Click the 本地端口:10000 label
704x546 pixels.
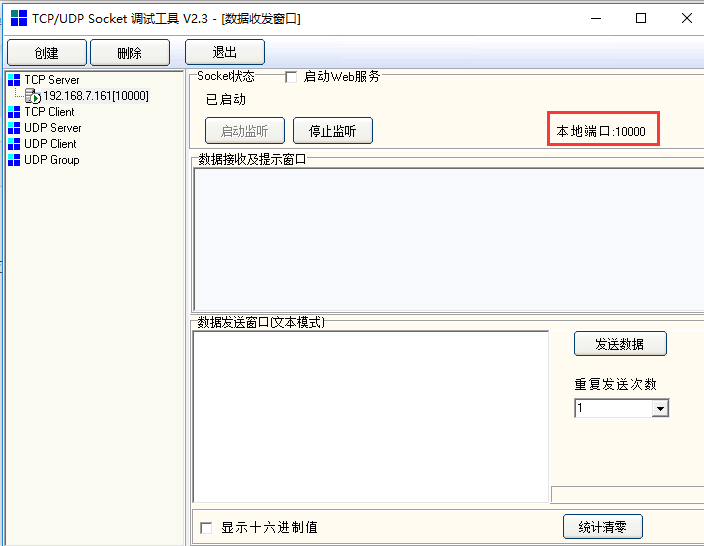click(x=601, y=131)
